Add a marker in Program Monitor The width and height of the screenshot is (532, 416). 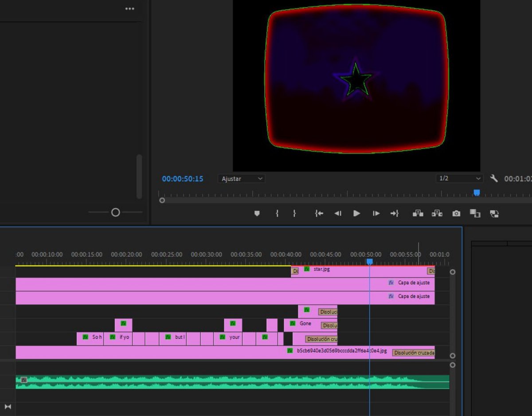tap(257, 213)
